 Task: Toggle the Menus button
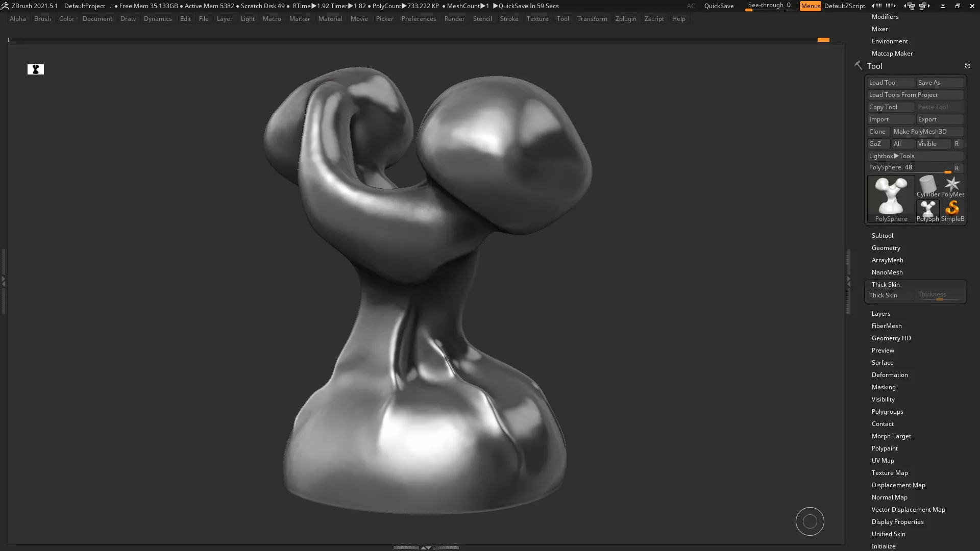point(811,6)
